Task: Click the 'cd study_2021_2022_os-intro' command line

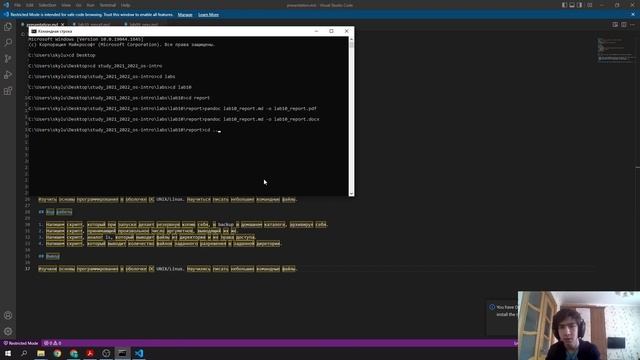Action: point(95,66)
